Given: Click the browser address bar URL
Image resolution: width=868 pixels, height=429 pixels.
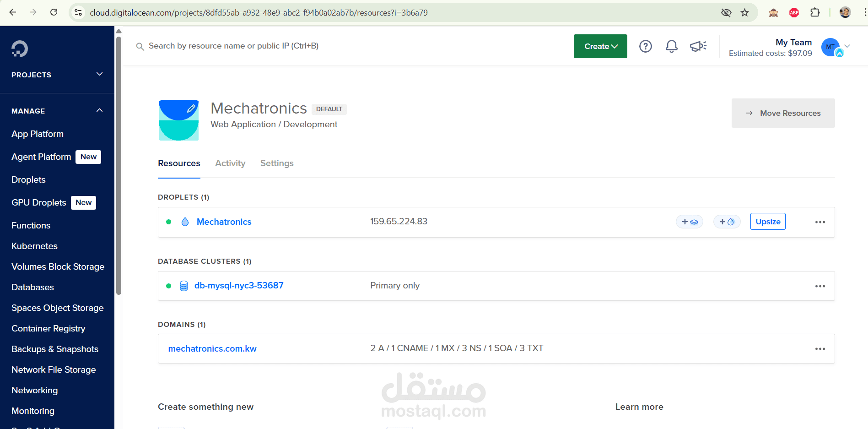Looking at the screenshot, I should pyautogui.click(x=259, y=13).
